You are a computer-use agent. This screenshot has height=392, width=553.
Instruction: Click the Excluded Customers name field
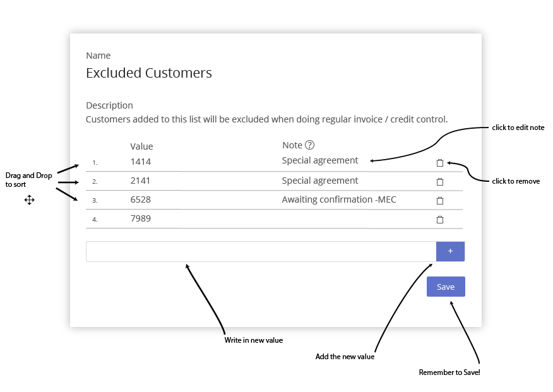(149, 73)
